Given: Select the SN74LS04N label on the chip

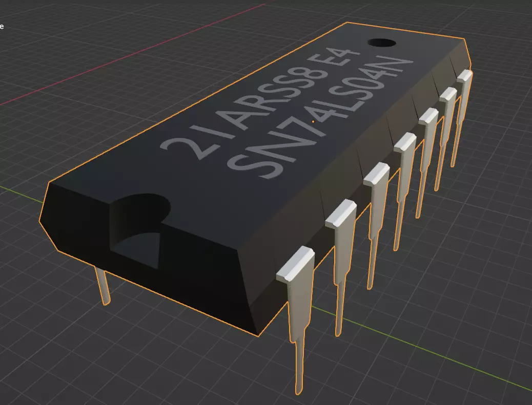Looking at the screenshot, I should 319,118.
